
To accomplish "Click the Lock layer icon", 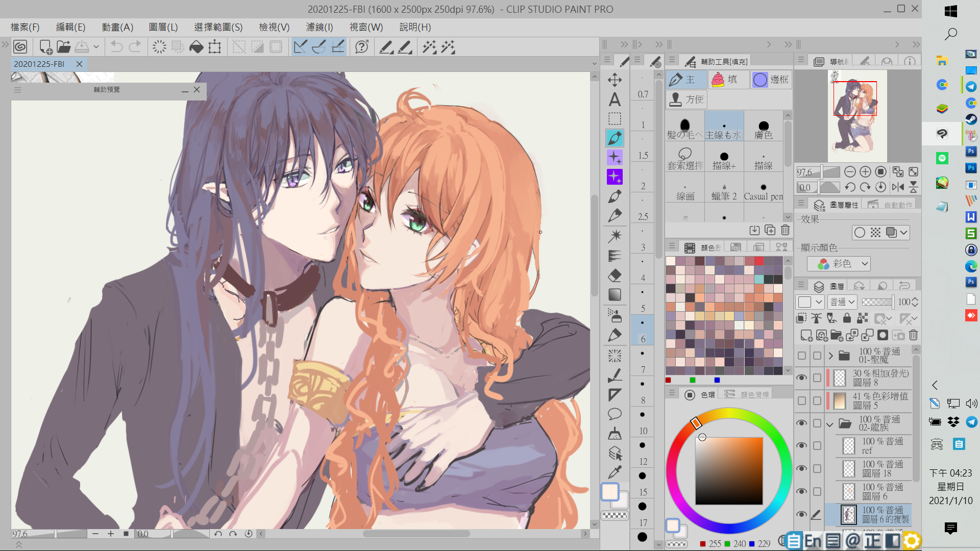I will point(847,318).
